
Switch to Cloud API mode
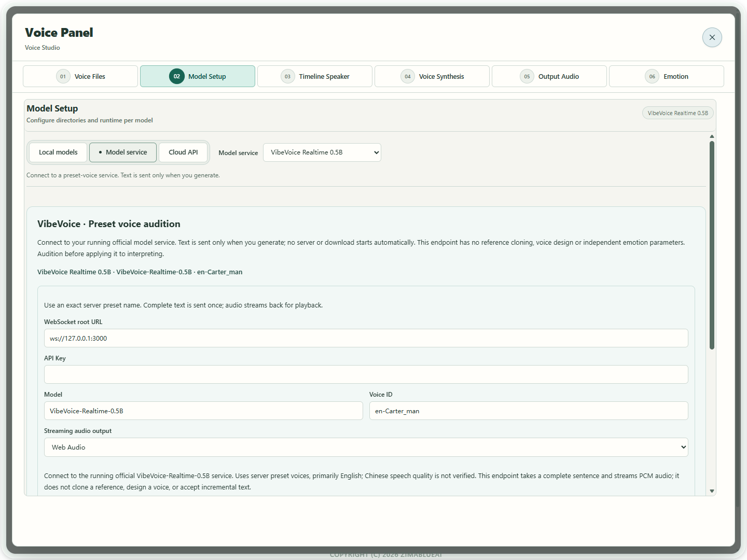[183, 152]
